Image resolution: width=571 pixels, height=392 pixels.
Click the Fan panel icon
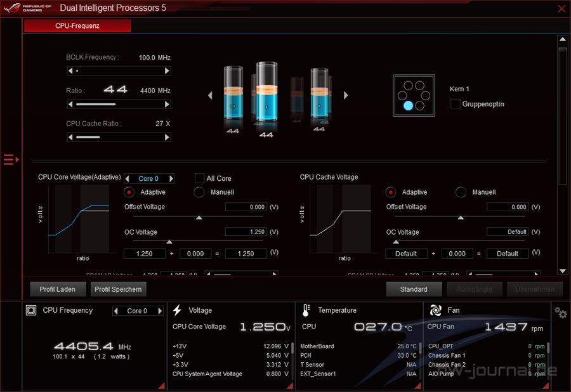click(435, 310)
